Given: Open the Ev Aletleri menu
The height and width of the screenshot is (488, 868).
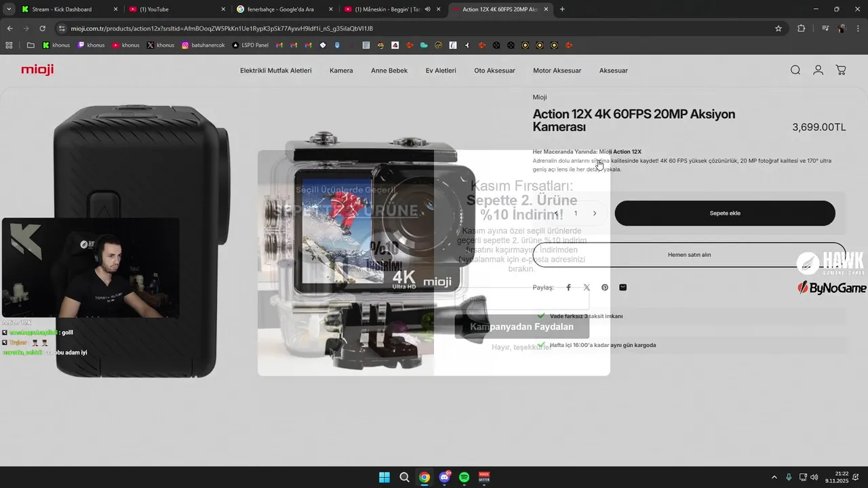Looking at the screenshot, I should (441, 70).
